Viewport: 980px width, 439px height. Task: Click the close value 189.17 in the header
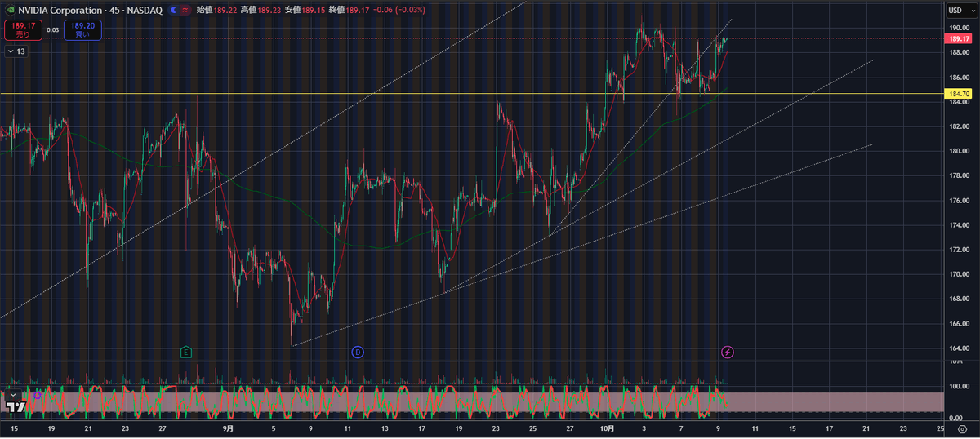click(359, 10)
